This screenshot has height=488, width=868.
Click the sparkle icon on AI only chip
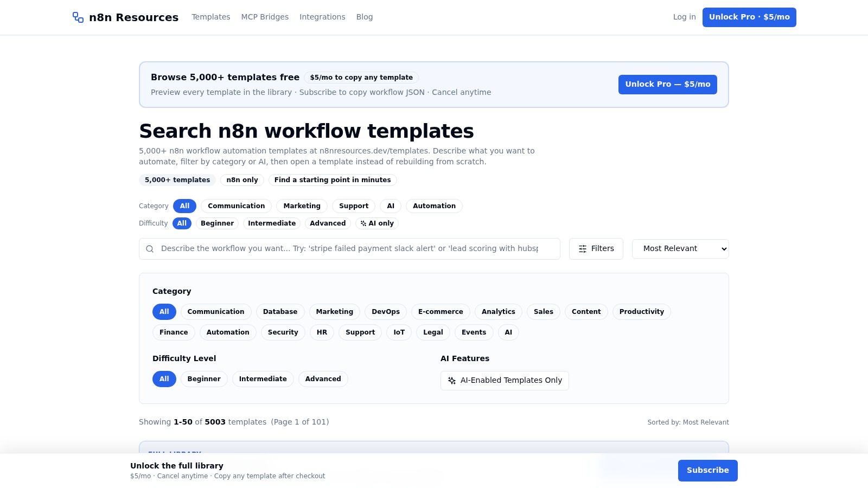pos(363,223)
